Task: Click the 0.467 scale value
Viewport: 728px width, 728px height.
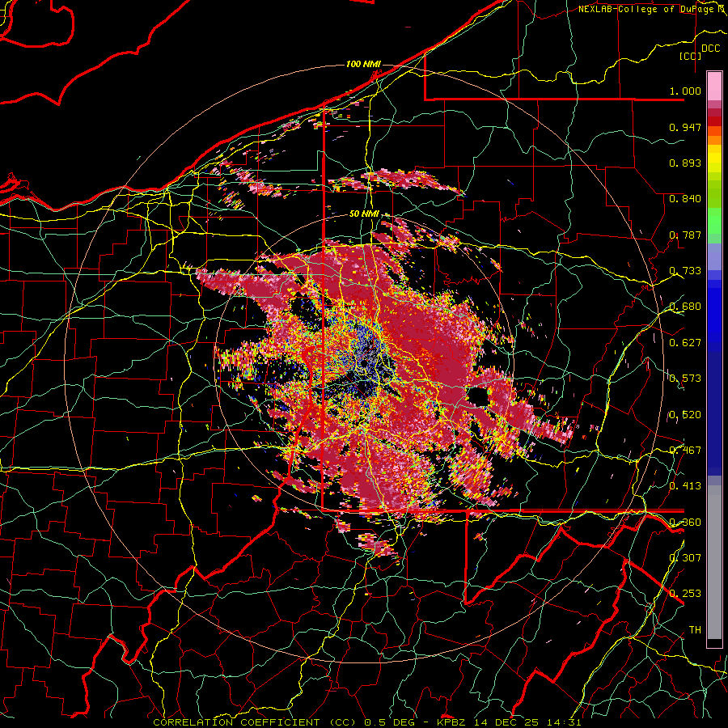Action: [x=685, y=451]
